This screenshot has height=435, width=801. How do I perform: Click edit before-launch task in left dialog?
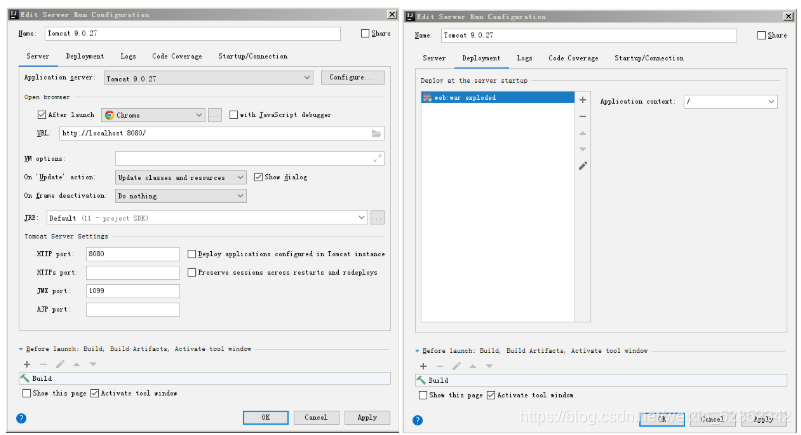(60, 364)
